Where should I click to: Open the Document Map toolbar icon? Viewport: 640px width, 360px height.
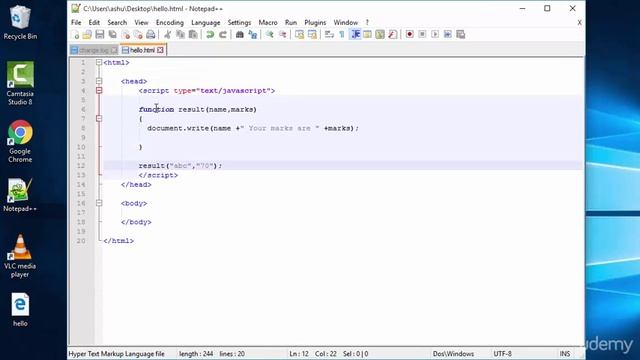point(380,35)
